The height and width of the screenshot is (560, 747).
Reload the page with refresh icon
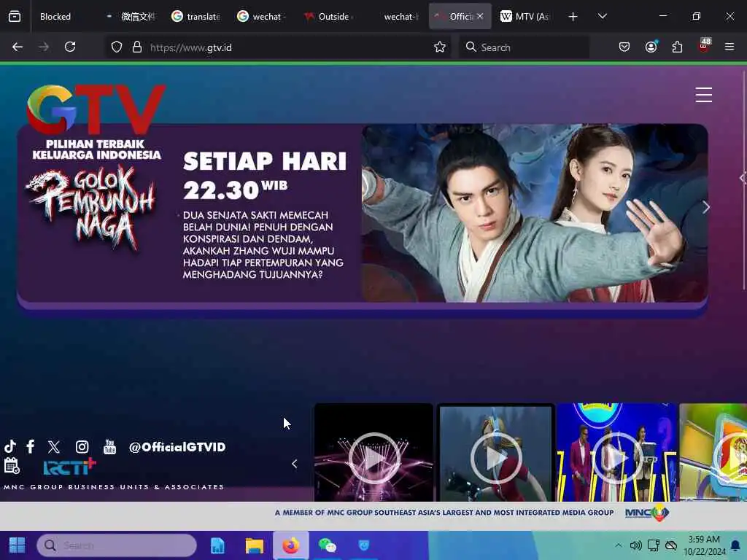pos(70,47)
